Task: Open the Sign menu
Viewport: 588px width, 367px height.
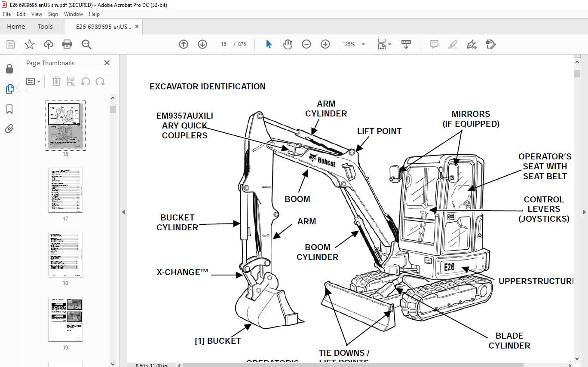Action: tap(53, 14)
